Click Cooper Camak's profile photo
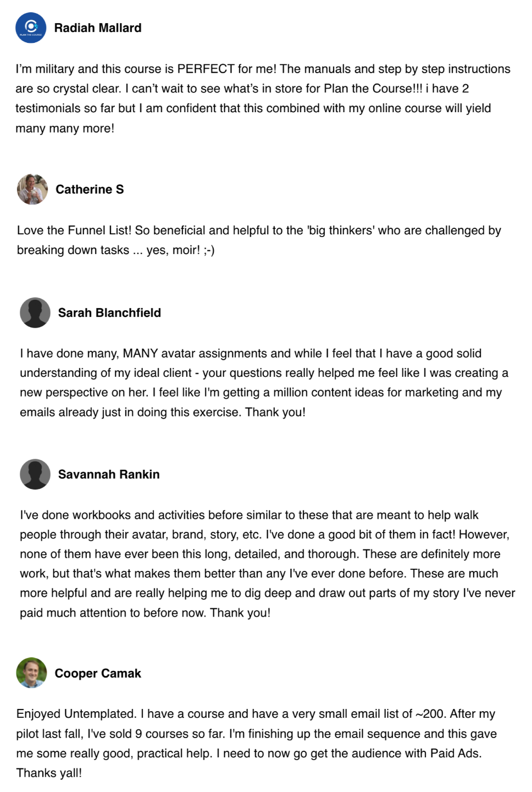The height and width of the screenshot is (792, 532). (31, 673)
